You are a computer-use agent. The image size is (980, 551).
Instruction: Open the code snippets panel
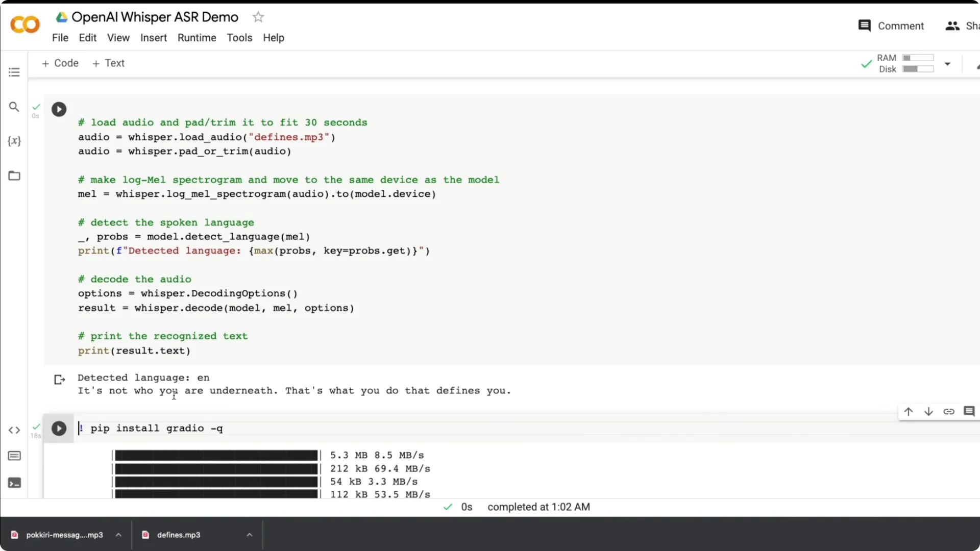(14, 430)
